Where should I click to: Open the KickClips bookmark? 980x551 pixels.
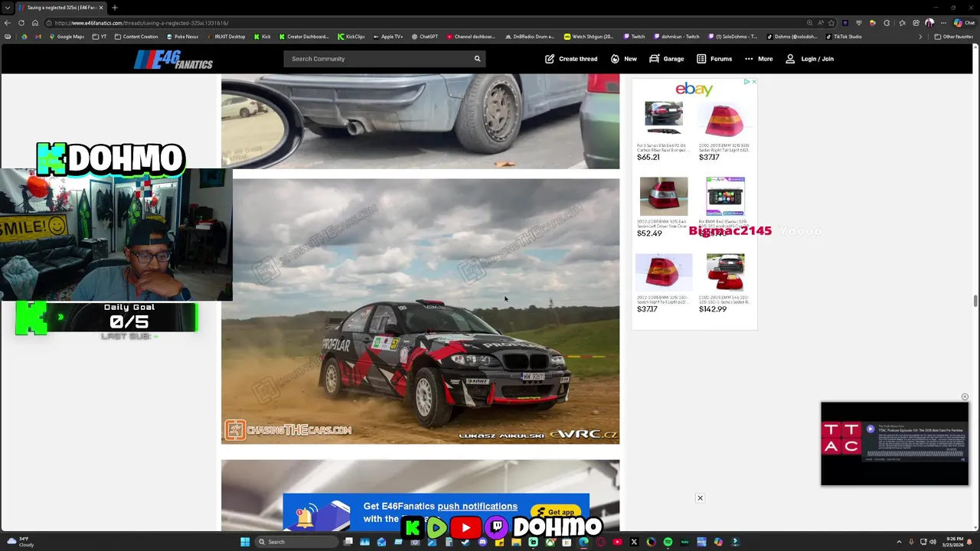(351, 37)
